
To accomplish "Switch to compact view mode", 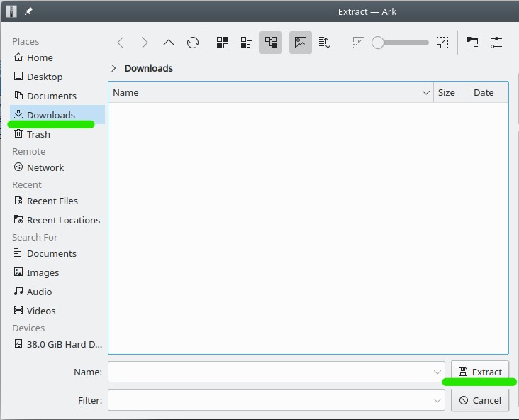I will click(x=246, y=43).
